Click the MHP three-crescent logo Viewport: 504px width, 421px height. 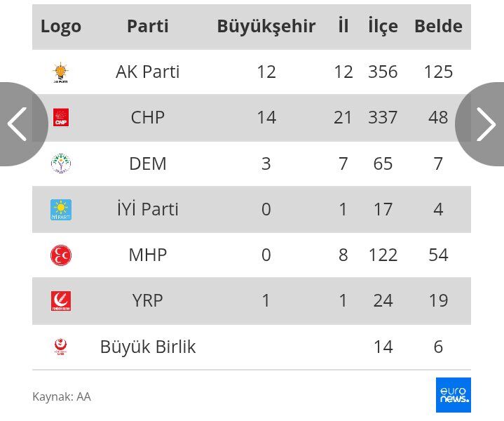pyautogui.click(x=61, y=255)
